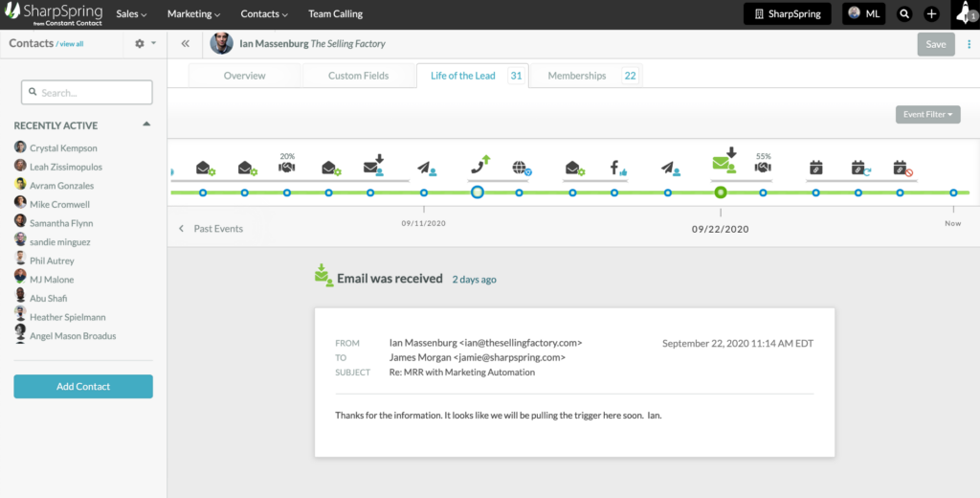Click the Facebook like event icon
The height and width of the screenshot is (498, 980).
click(x=618, y=168)
